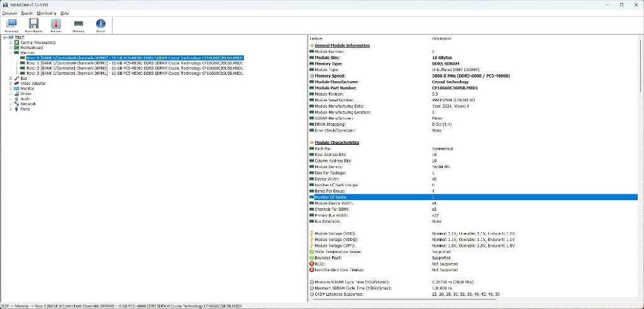Expand the Drives tree node
The width and height of the screenshot is (644, 309).
[11, 93]
